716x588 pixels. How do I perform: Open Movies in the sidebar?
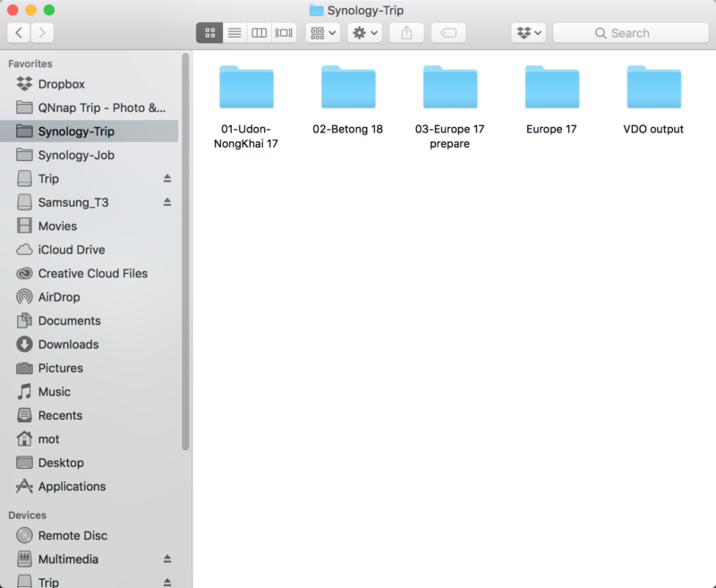point(89,226)
